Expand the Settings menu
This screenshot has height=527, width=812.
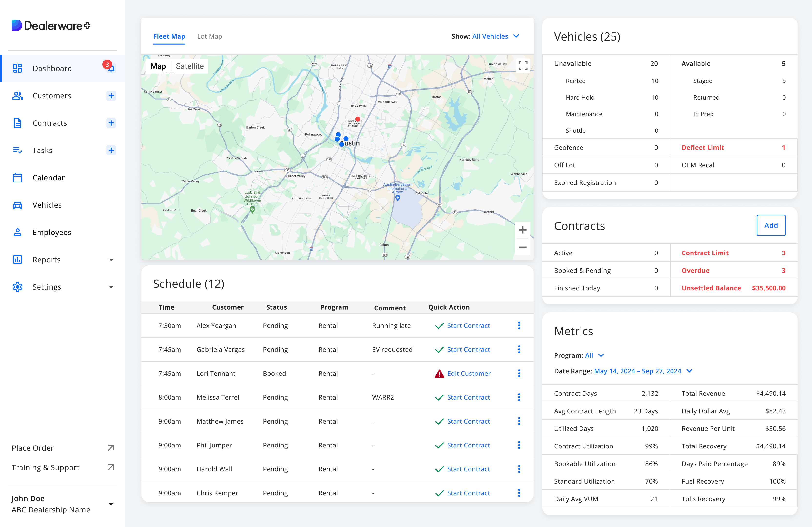[x=111, y=287]
